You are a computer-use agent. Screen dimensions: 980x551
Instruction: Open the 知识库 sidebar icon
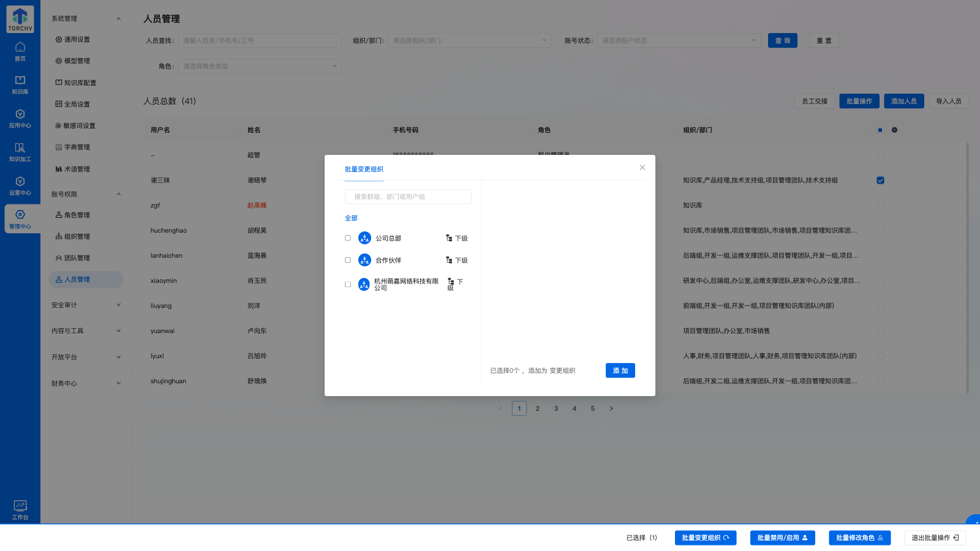[x=20, y=85]
